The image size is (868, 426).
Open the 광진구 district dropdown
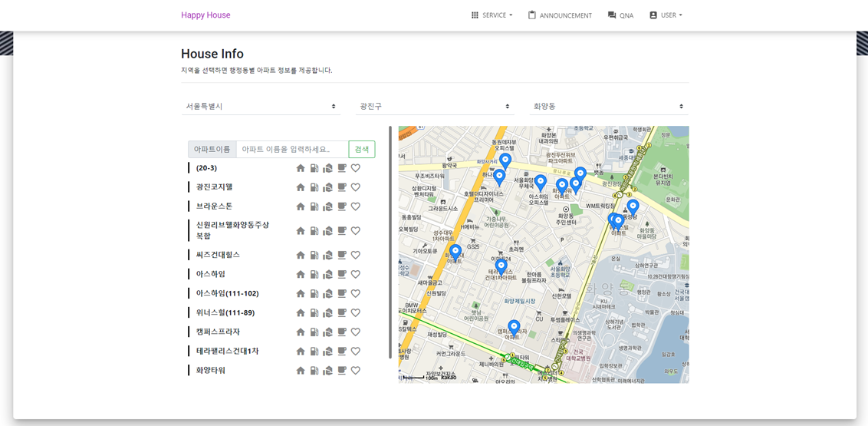pos(435,106)
